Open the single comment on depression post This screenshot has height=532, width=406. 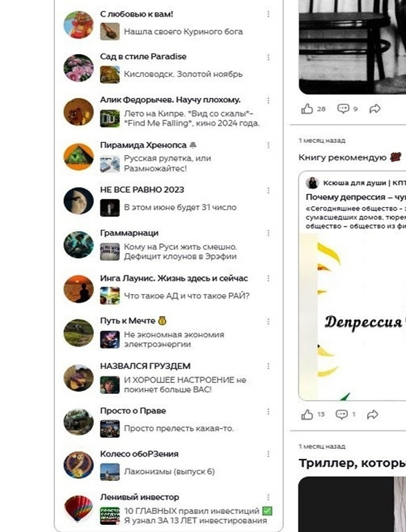pyautogui.click(x=342, y=415)
